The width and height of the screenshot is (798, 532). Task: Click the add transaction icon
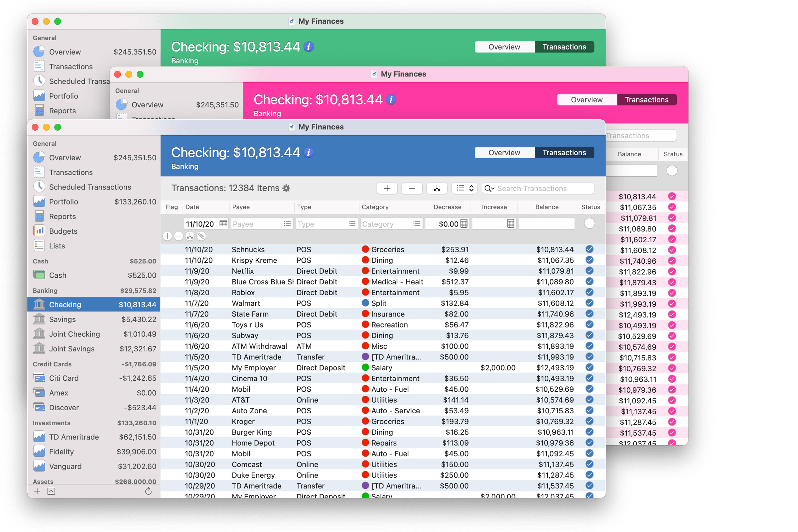(x=386, y=188)
